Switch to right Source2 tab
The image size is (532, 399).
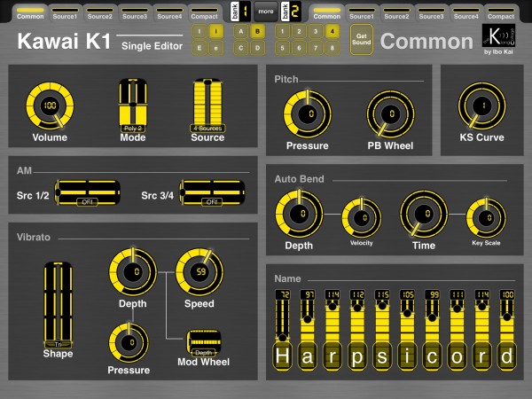click(x=396, y=13)
